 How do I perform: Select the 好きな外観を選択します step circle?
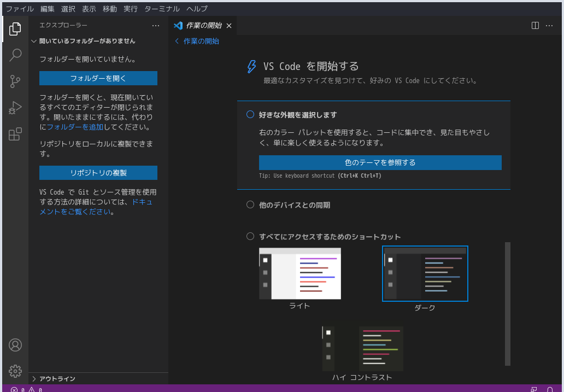(250, 114)
